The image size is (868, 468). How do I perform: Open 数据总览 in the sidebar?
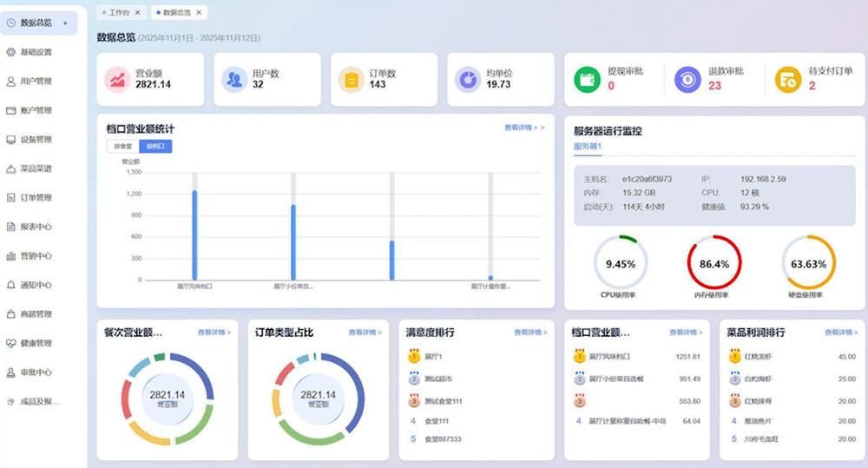(39, 23)
